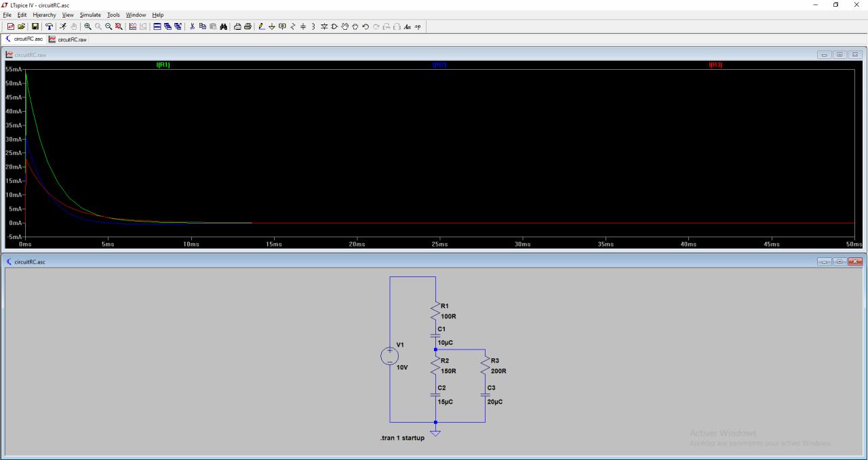Open the Hierarchy menu

[44, 15]
